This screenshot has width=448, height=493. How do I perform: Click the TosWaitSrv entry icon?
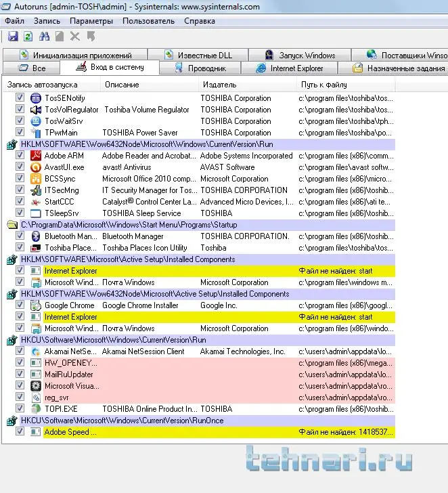tap(35, 121)
